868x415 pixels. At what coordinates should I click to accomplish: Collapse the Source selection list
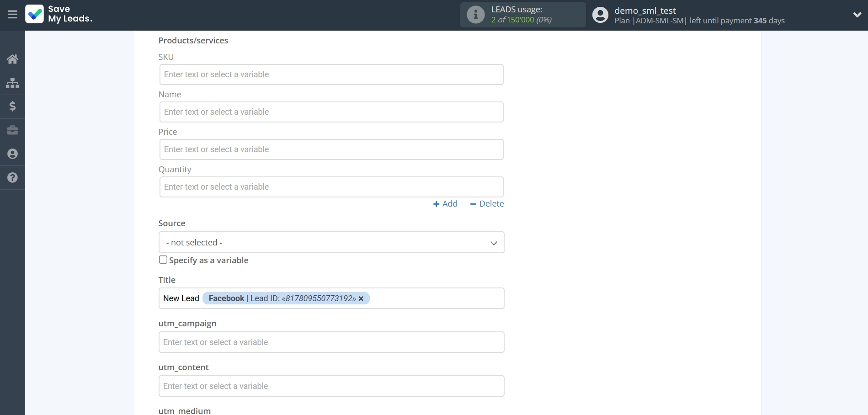[493, 243]
